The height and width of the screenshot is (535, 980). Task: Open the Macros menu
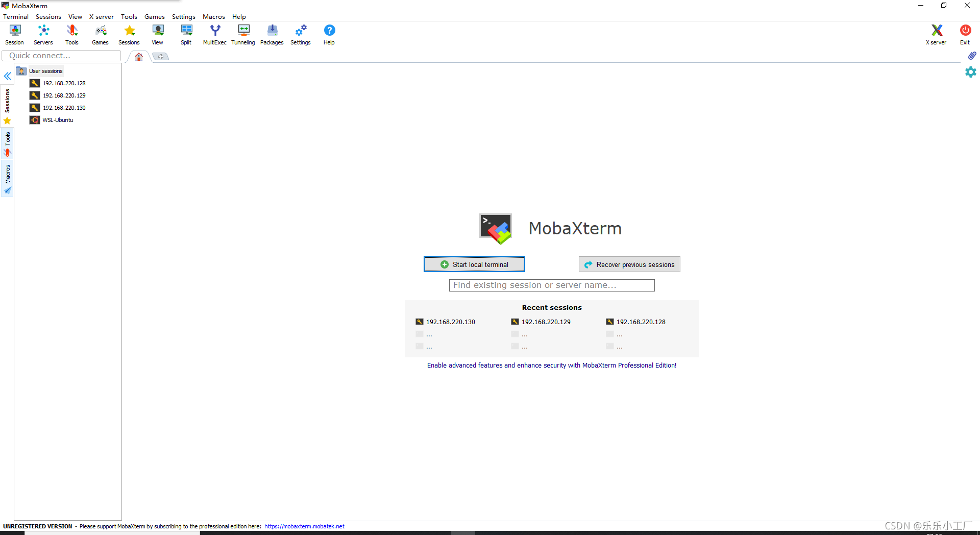214,16
